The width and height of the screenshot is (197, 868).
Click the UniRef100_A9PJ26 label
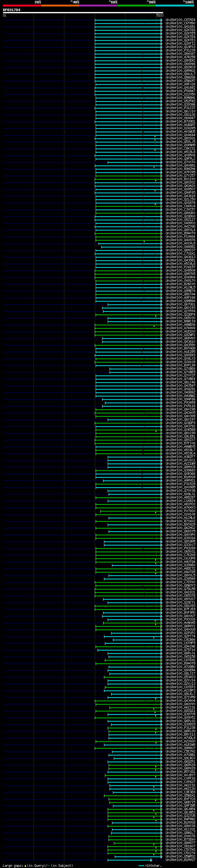[180, 84]
